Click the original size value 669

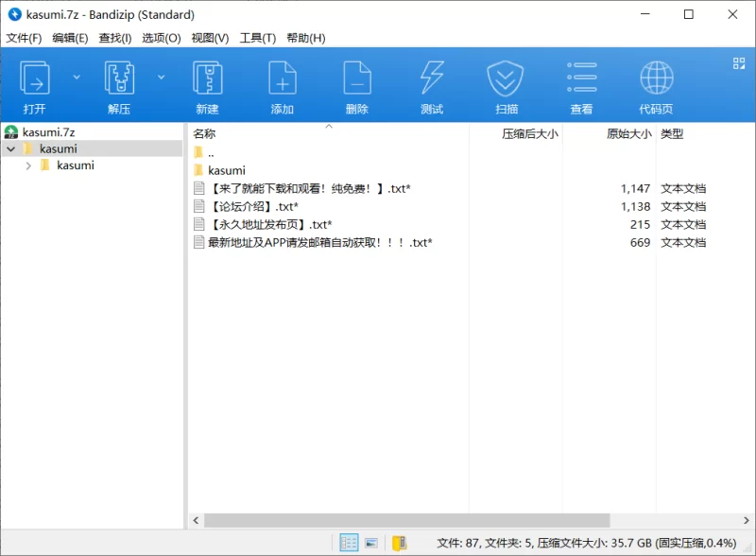(641, 242)
